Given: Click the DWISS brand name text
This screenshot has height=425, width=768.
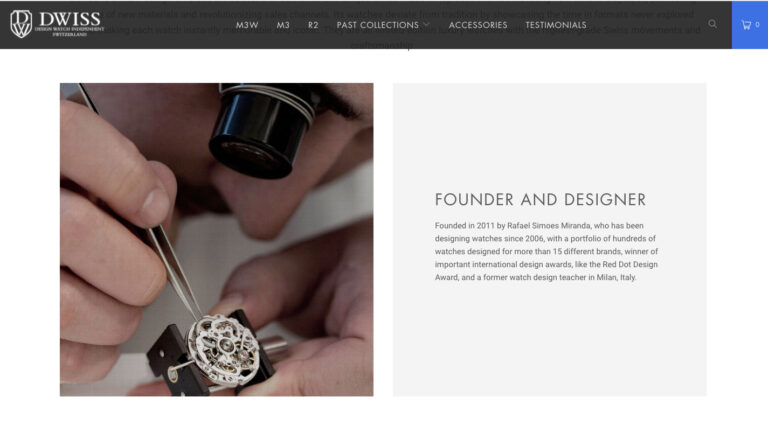Looking at the screenshot, I should point(70,19).
